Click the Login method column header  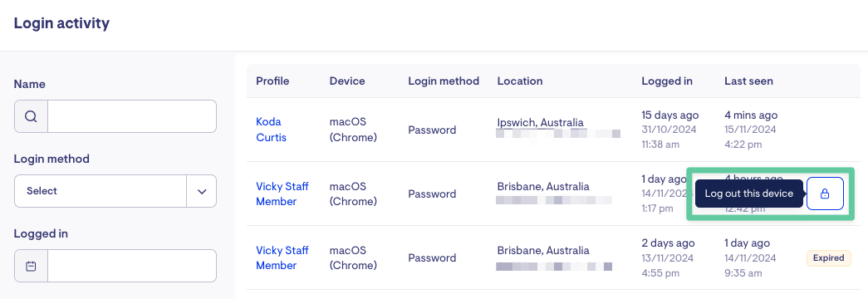(x=444, y=81)
